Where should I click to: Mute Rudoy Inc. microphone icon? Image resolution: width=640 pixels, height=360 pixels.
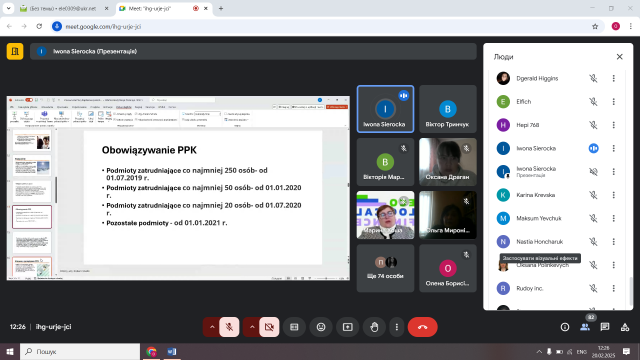593,288
